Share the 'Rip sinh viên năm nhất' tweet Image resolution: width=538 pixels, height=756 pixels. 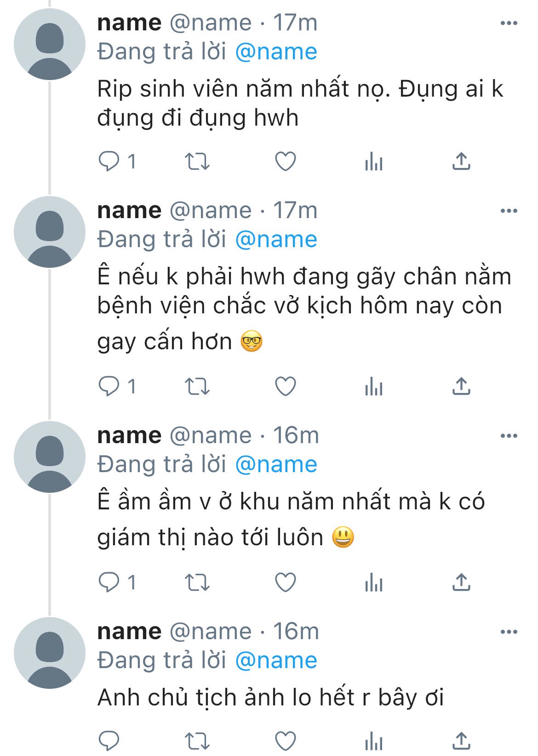point(461,162)
